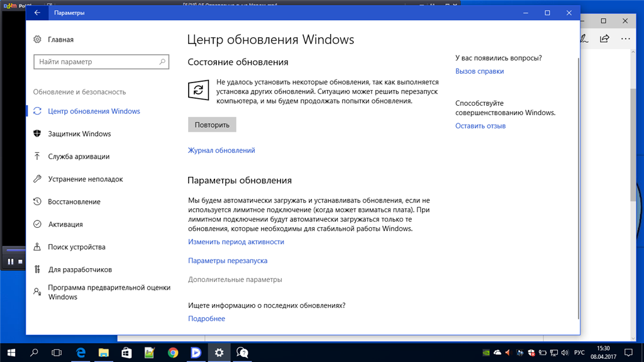This screenshot has width=644, height=362.
Task: Click the person icon for Программа предварительной оценки
Action: pyautogui.click(x=37, y=291)
